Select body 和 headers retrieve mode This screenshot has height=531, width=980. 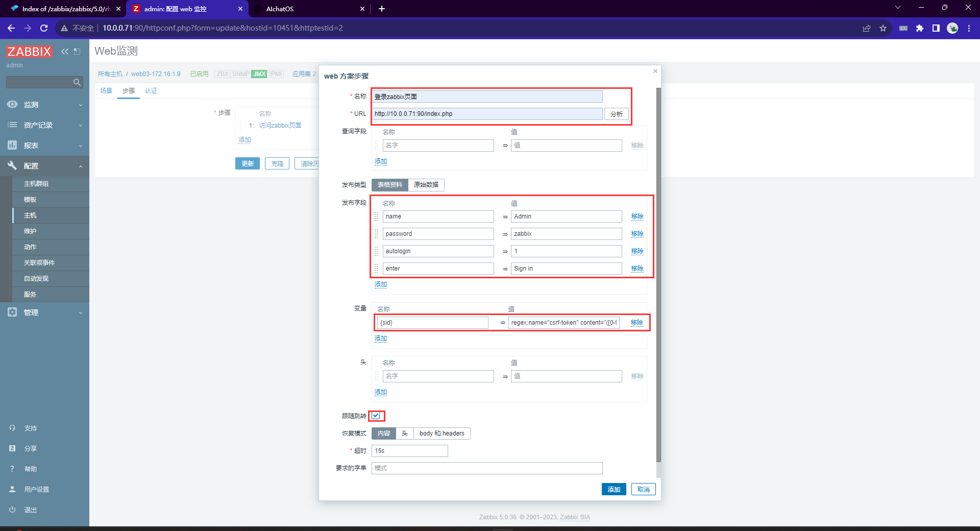click(x=442, y=433)
